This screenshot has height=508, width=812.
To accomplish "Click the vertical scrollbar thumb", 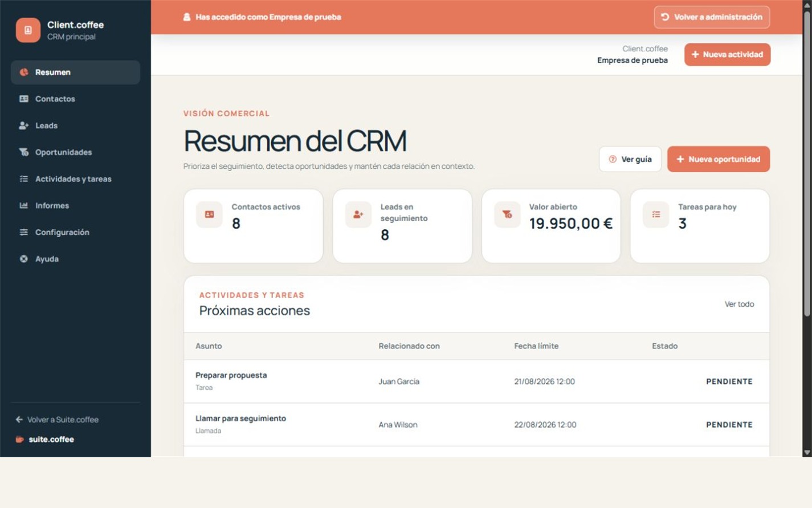I will click(807, 162).
